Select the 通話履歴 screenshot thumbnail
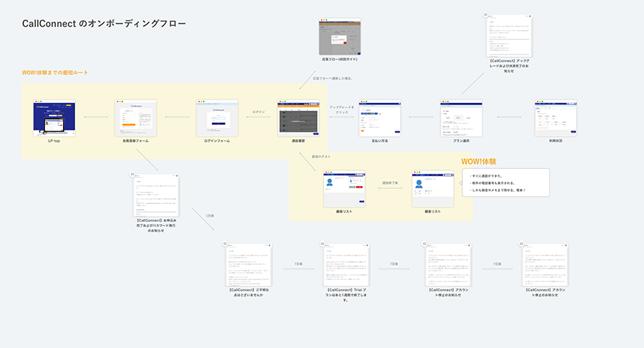The height and width of the screenshot is (348, 644). coord(298,118)
